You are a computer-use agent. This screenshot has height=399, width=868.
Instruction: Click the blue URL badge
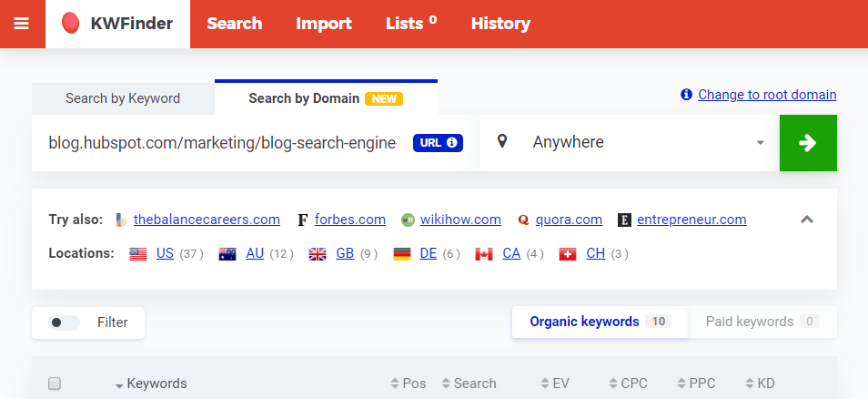[438, 143]
